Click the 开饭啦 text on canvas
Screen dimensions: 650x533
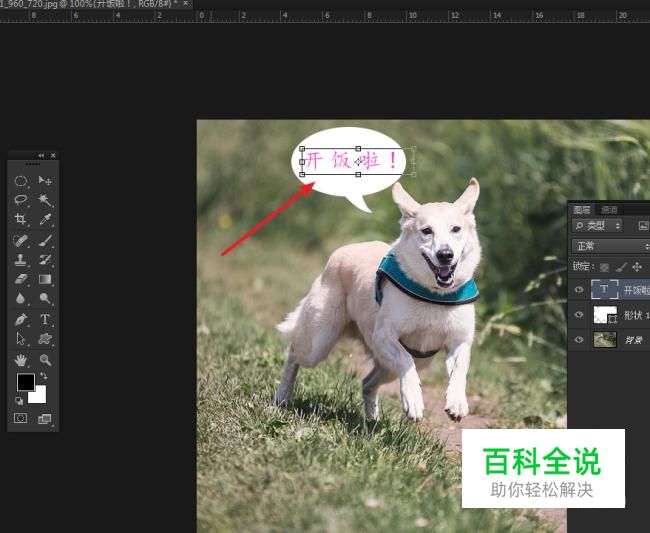coord(352,160)
